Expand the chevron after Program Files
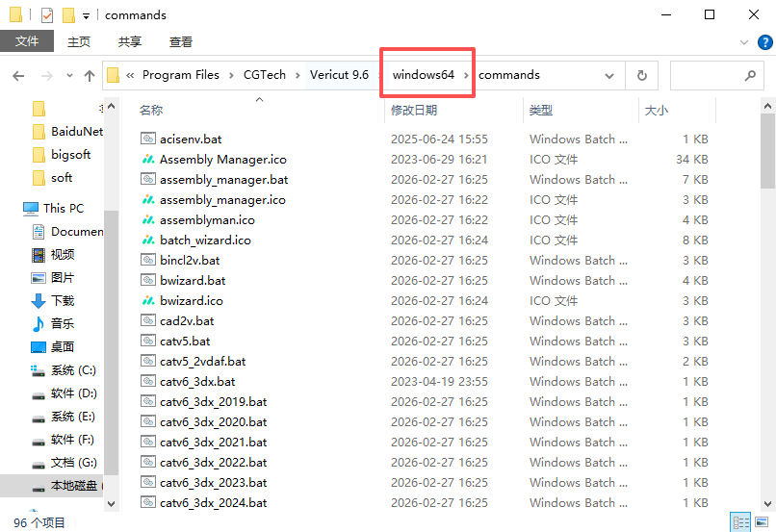This screenshot has width=776, height=532. tap(231, 75)
